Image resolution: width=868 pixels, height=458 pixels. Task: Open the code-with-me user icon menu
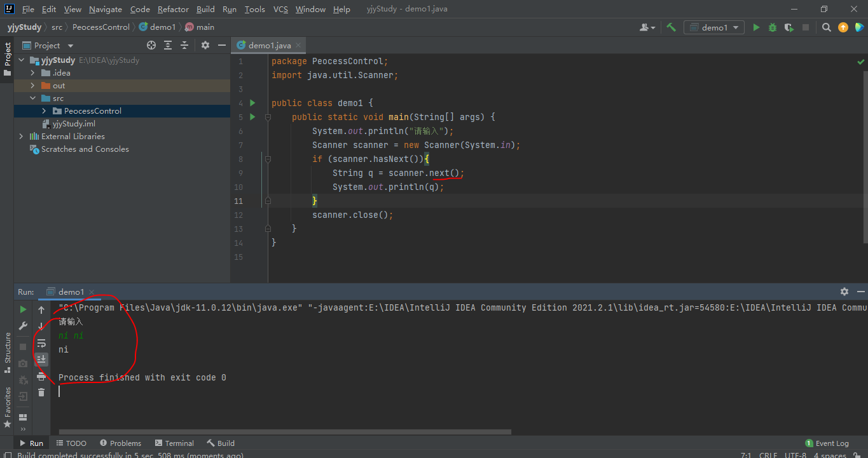(648, 27)
